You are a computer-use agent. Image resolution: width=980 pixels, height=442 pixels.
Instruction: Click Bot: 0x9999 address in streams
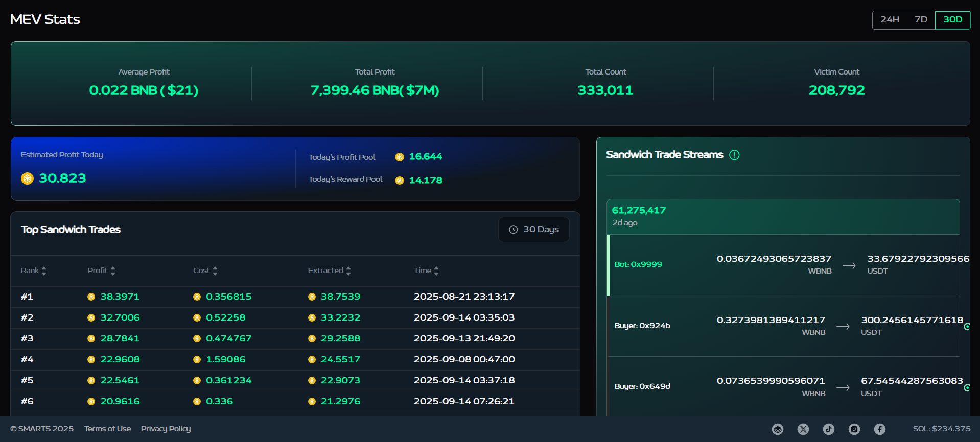point(638,264)
